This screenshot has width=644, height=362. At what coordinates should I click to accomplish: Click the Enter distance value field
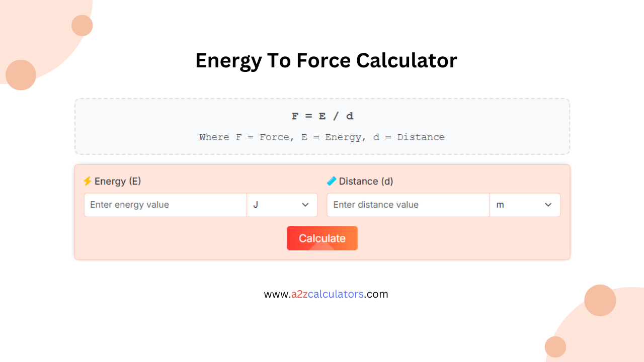pos(408,205)
